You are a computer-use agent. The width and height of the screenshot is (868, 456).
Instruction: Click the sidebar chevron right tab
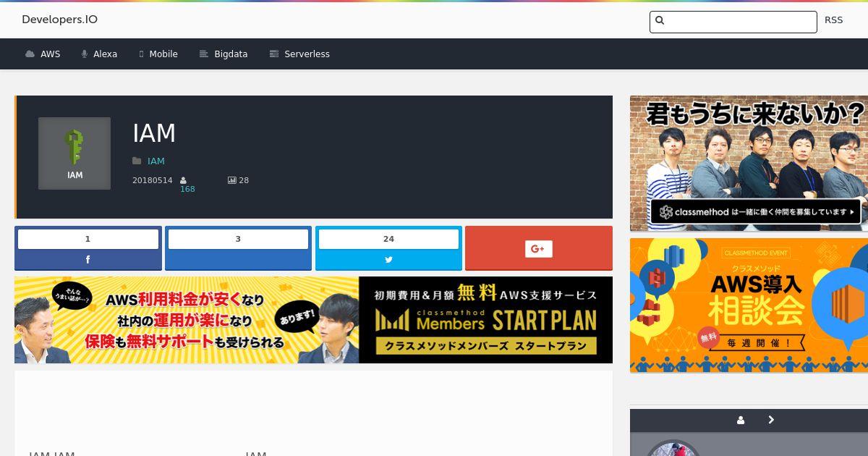click(771, 420)
